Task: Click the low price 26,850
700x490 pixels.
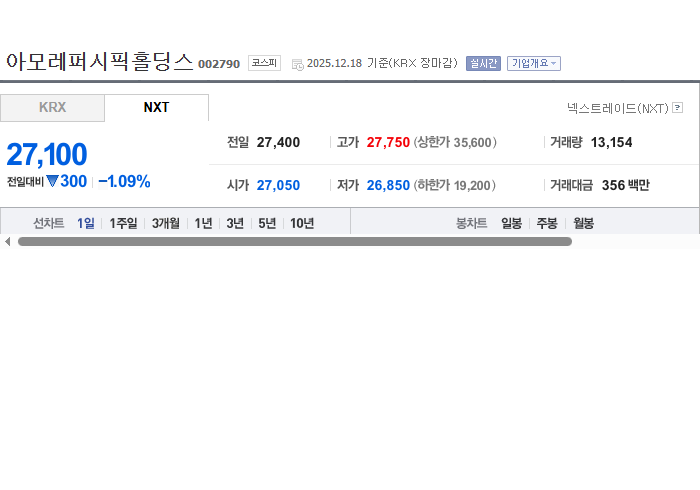Action: point(388,185)
